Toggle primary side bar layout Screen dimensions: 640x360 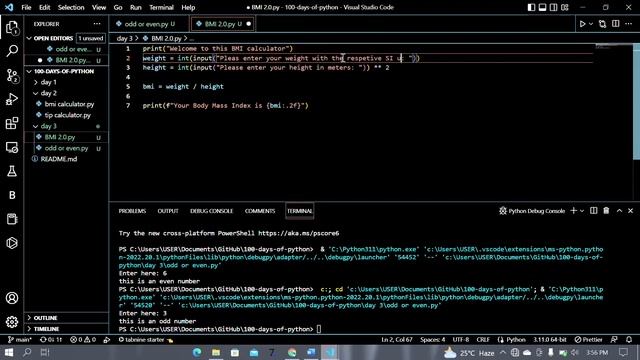click(x=531, y=7)
